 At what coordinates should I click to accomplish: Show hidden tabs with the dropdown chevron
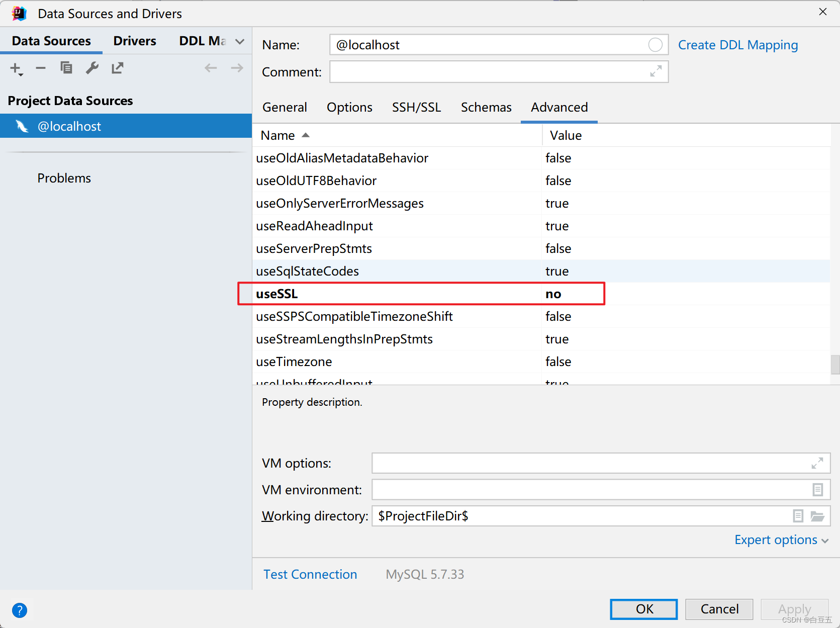240,41
